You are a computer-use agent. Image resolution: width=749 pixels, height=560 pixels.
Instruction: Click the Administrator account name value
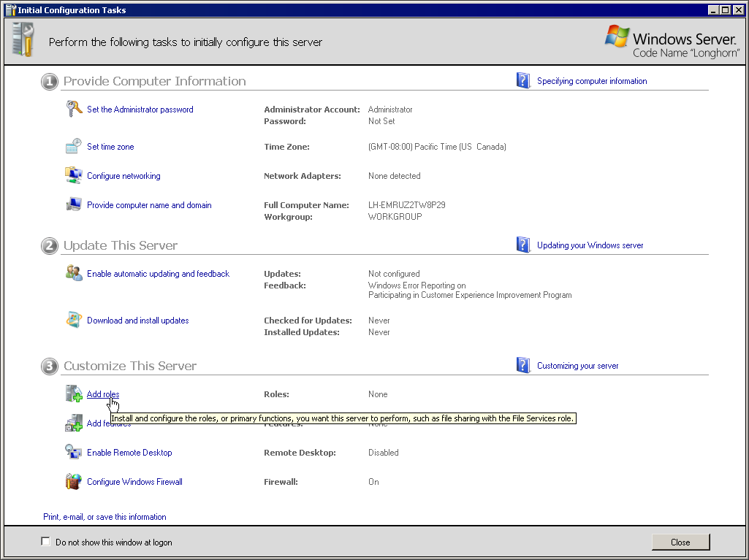point(389,110)
